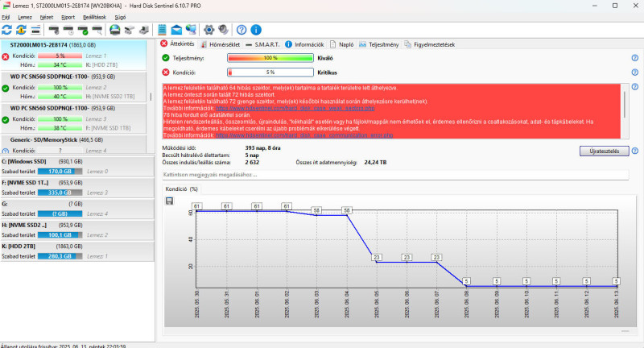The height and width of the screenshot is (348, 644).
Task: Open the communication error info link
Action: pyautogui.click(x=304, y=135)
